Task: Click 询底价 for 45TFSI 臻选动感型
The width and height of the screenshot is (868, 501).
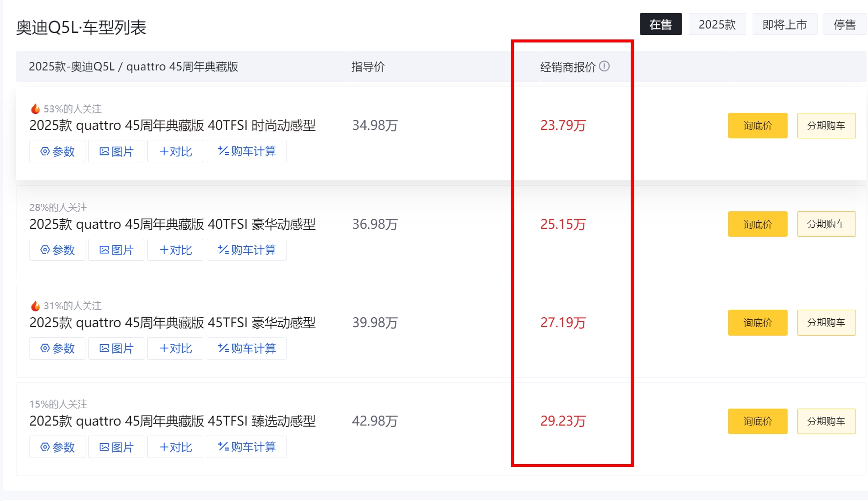Action: pos(758,421)
